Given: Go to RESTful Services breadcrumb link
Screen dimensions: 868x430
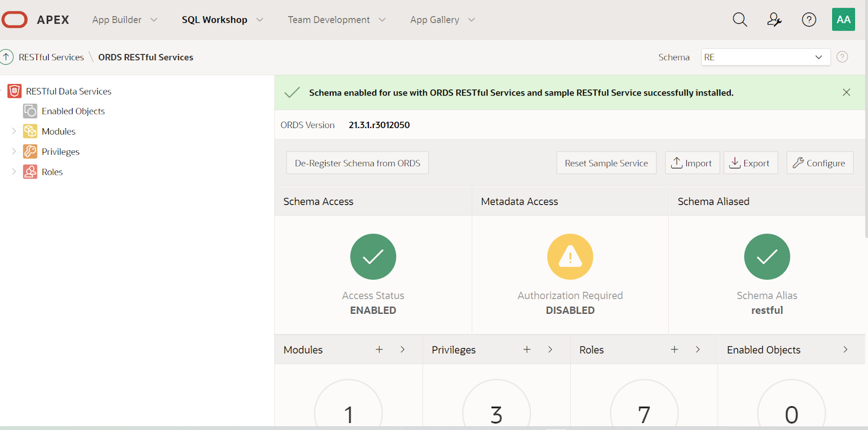Looking at the screenshot, I should (x=51, y=57).
